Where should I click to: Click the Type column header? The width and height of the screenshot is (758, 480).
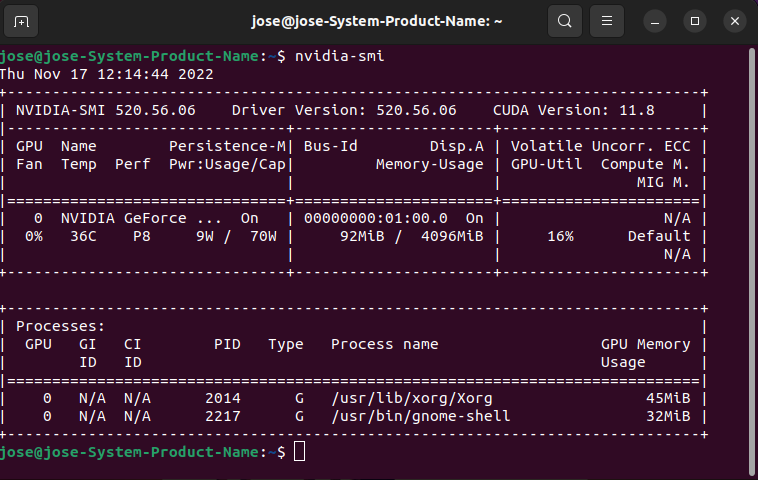286,344
